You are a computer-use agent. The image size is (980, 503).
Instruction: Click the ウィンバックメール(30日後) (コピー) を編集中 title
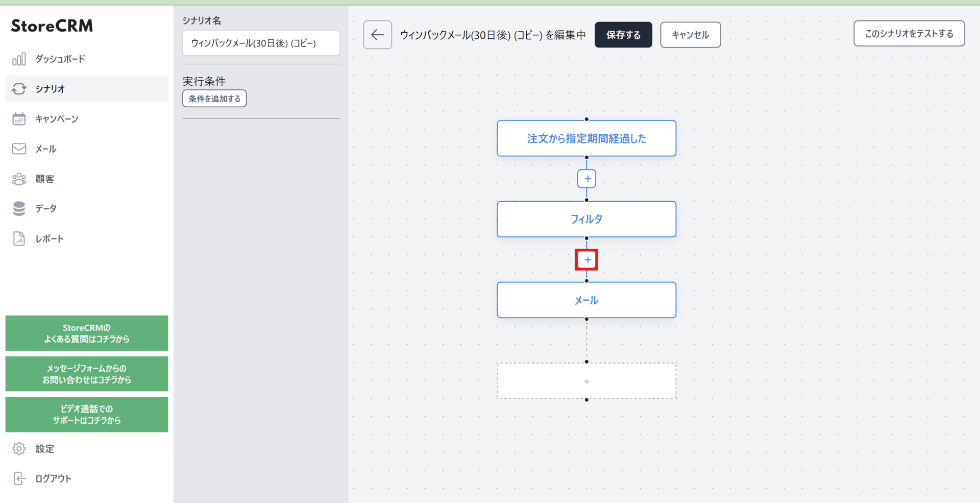493,35
